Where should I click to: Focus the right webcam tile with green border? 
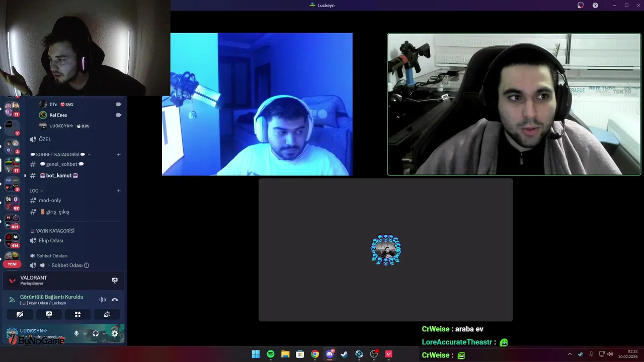[514, 104]
